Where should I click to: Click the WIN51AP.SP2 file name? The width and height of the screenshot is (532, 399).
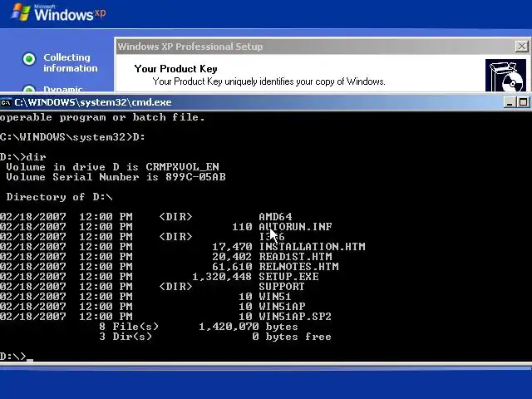(x=295, y=317)
